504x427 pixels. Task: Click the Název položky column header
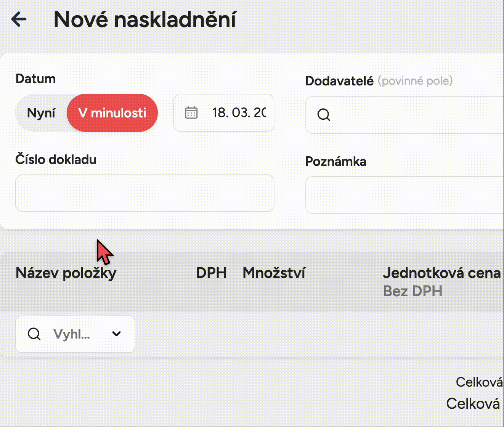(66, 273)
